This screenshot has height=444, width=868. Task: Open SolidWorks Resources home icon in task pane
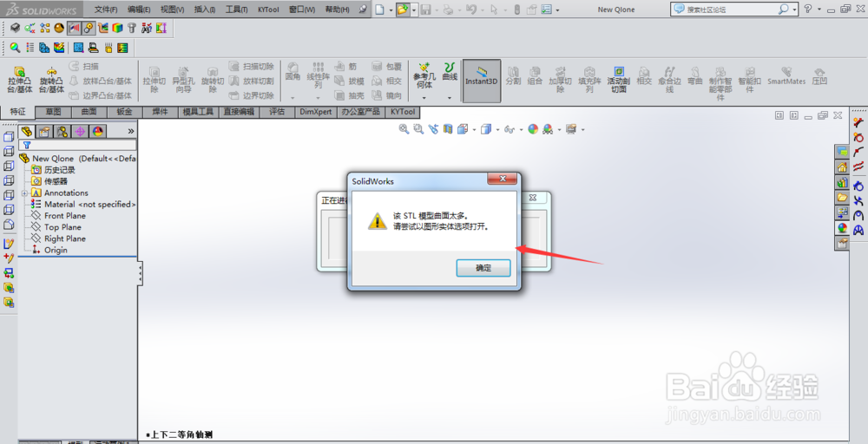(842, 167)
